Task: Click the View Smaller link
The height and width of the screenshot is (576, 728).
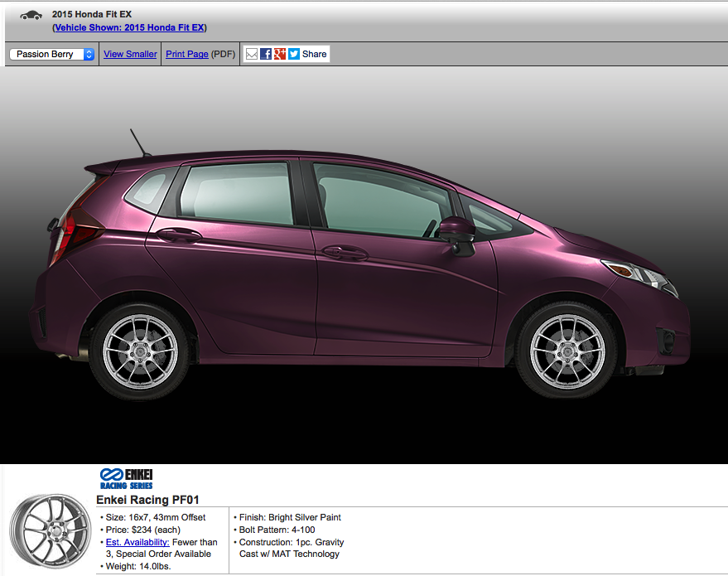Action: point(130,54)
